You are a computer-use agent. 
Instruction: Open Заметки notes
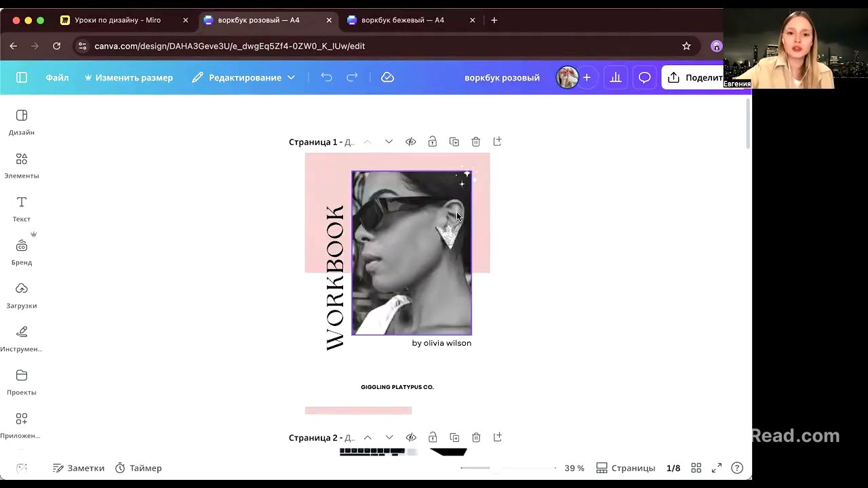(79, 468)
